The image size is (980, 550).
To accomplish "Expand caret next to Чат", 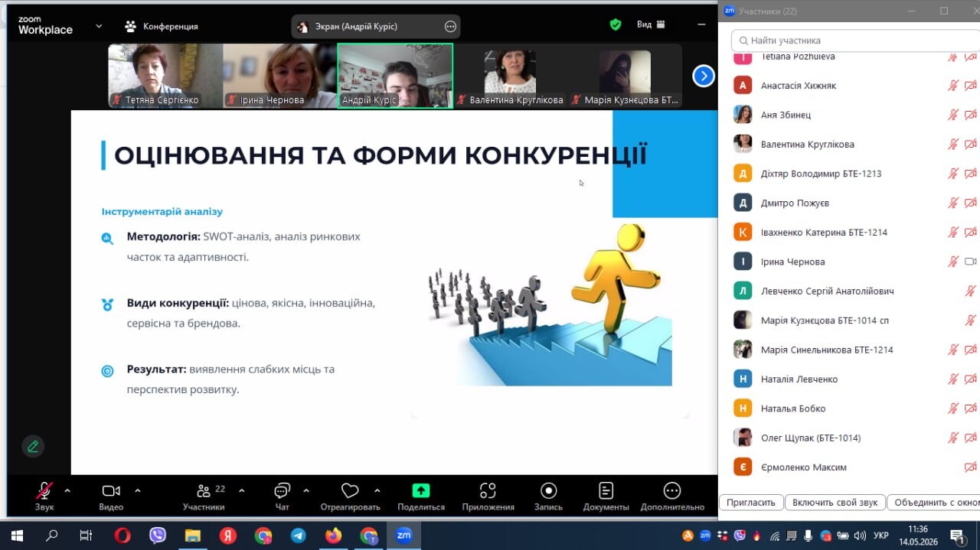I will click(306, 490).
